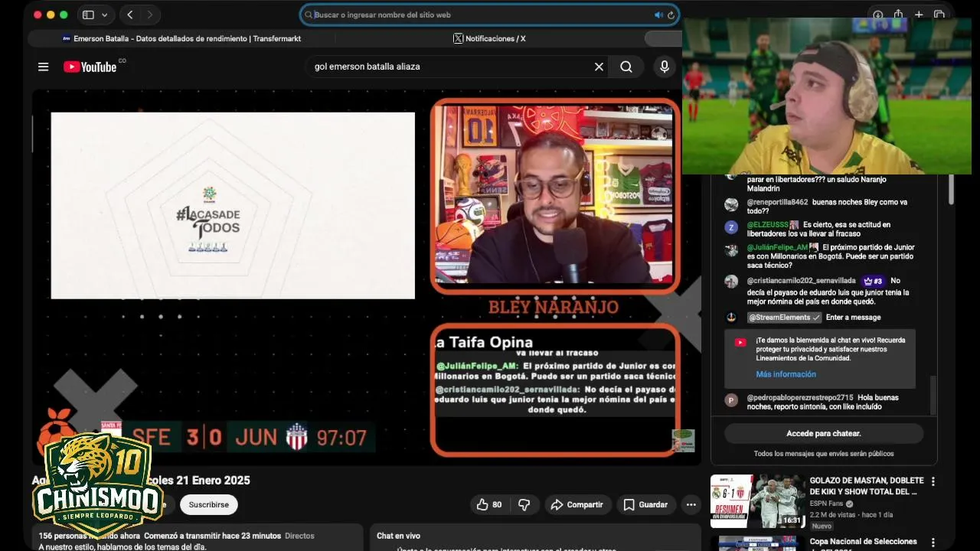Run search with magnifier button
Viewport: 980px width, 551px height.
tap(626, 67)
